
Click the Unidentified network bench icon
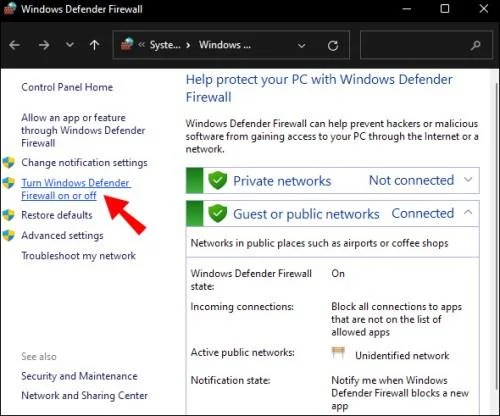point(338,353)
